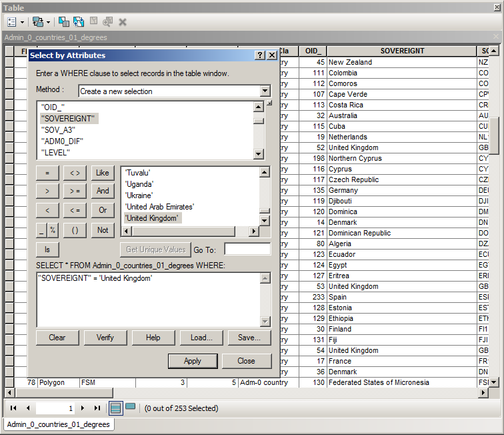Click the SOVEREIGNT column header
This screenshot has width=504, height=435.
[402, 51]
